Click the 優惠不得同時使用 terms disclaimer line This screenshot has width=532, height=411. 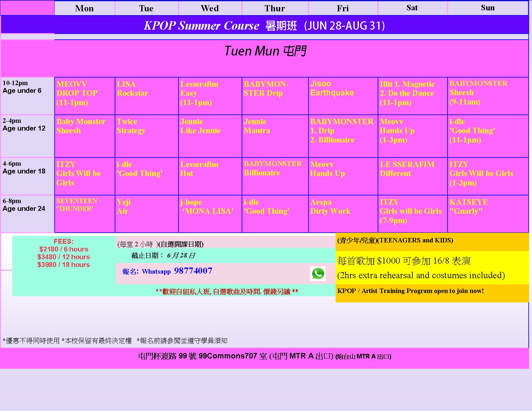[x=115, y=341]
